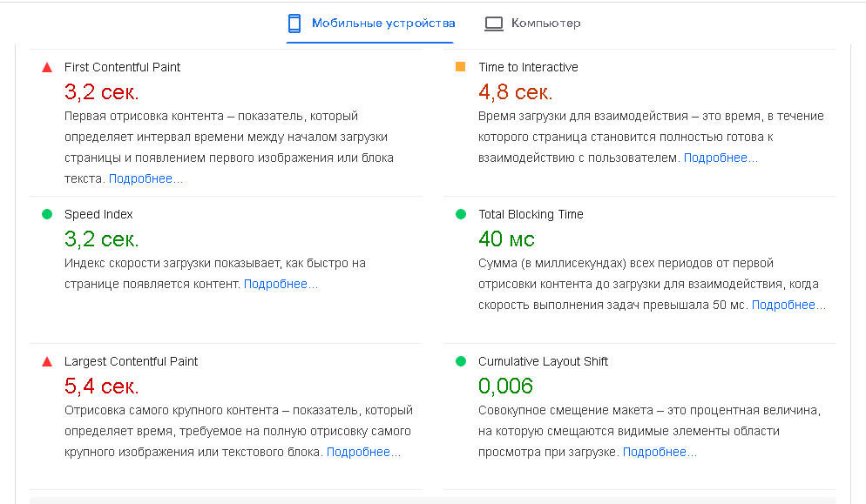Click the red triangle next to First Contentful Paint
This screenshot has height=504, width=866.
pos(47,67)
